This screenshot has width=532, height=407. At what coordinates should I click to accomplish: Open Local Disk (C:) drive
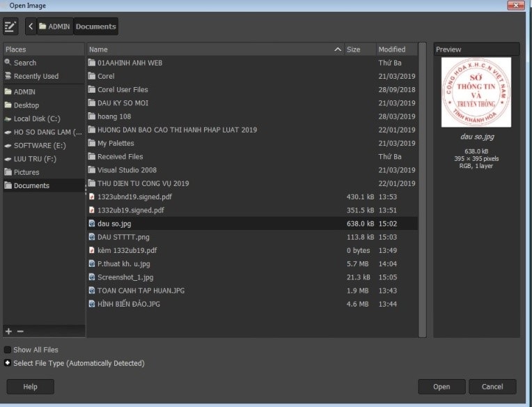tap(37, 118)
